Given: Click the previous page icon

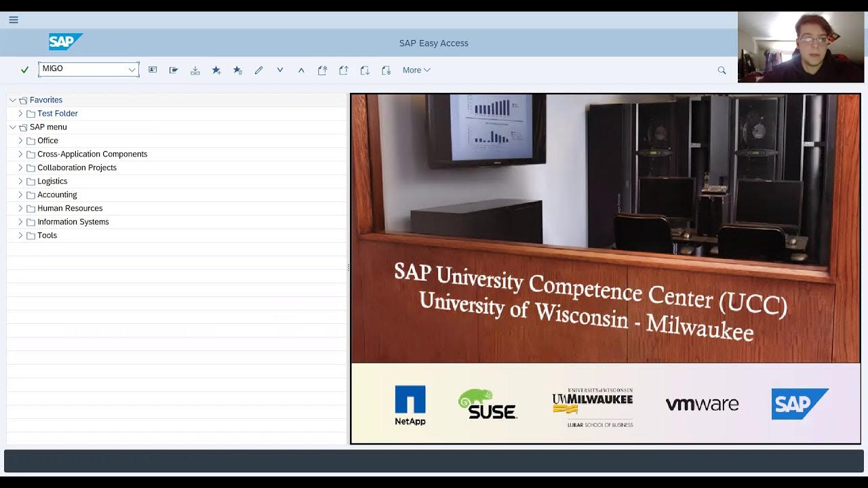Looking at the screenshot, I should tap(344, 70).
